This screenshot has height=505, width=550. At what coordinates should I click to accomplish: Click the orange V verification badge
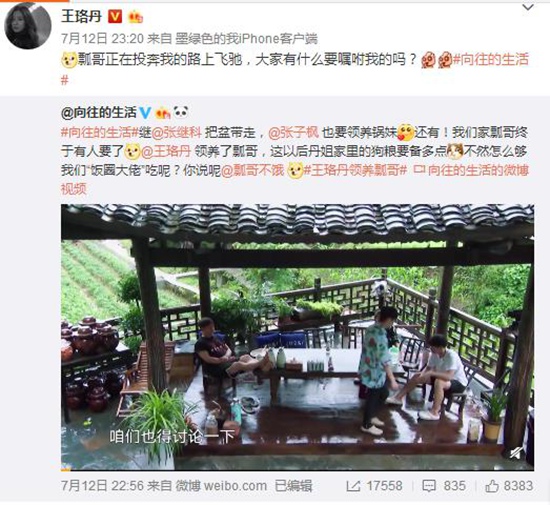coord(115,16)
